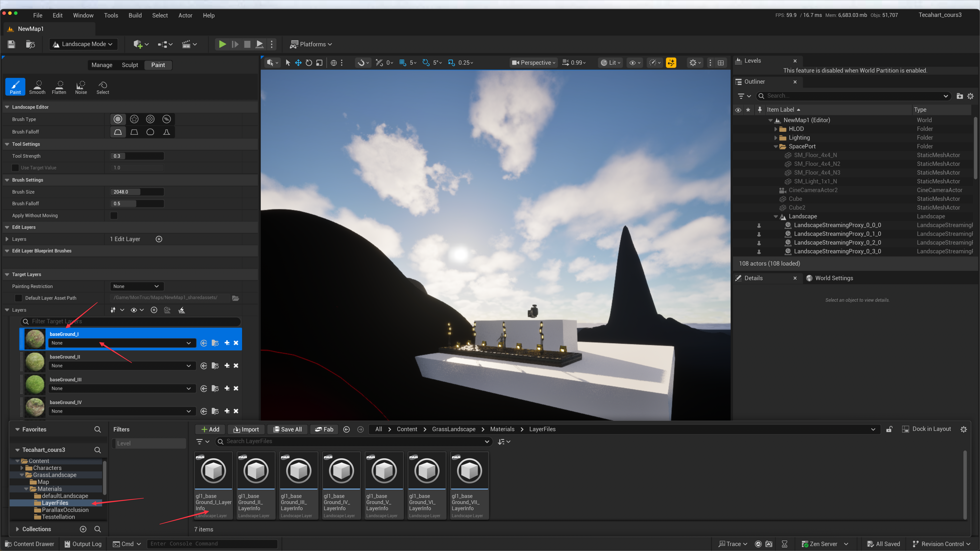Image resolution: width=980 pixels, height=551 pixels.
Task: Expand the HLOD folder in Outliner
Action: tap(776, 129)
